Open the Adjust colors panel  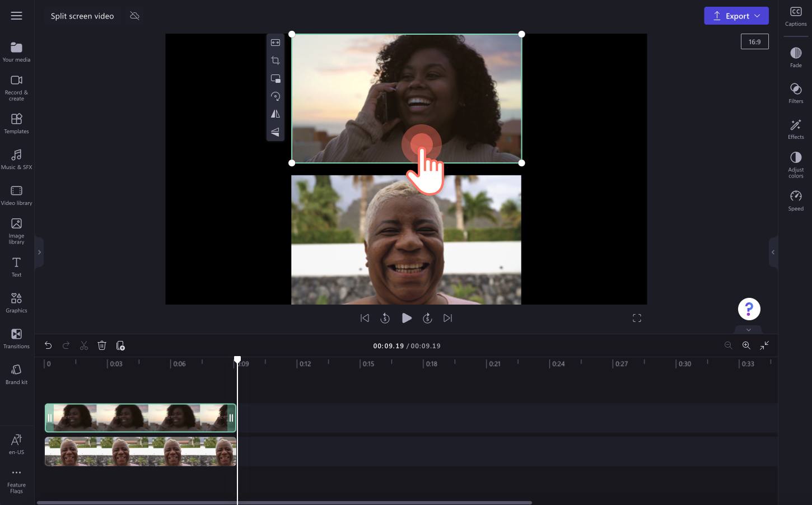[x=795, y=163]
